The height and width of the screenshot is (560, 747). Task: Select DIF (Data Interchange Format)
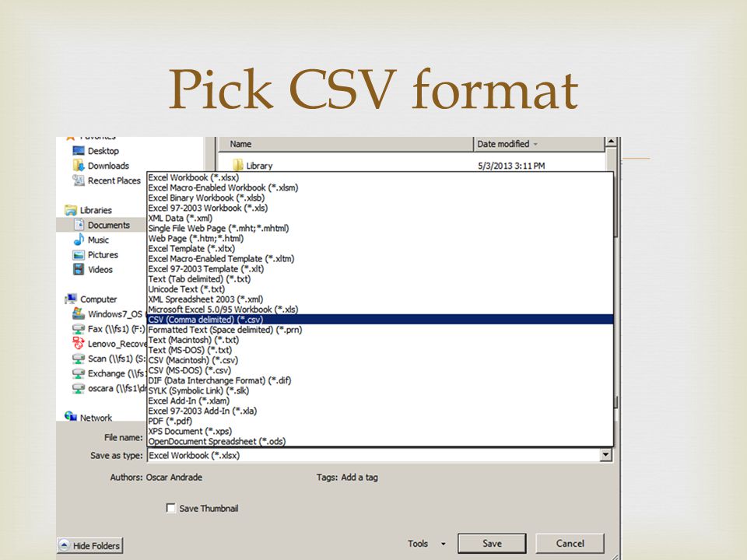(x=380, y=380)
